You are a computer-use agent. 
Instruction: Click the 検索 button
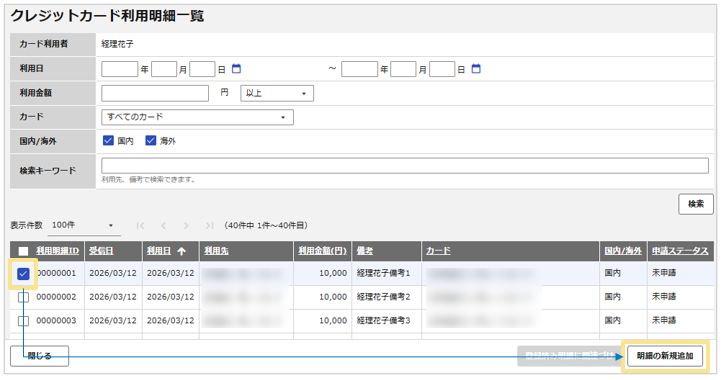[696, 204]
